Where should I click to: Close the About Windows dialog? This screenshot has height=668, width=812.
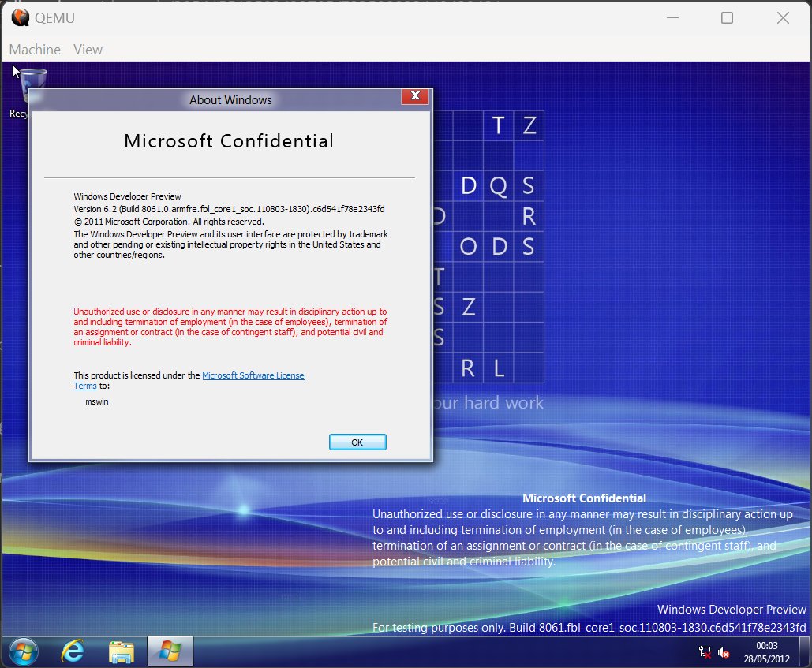pyautogui.click(x=415, y=96)
